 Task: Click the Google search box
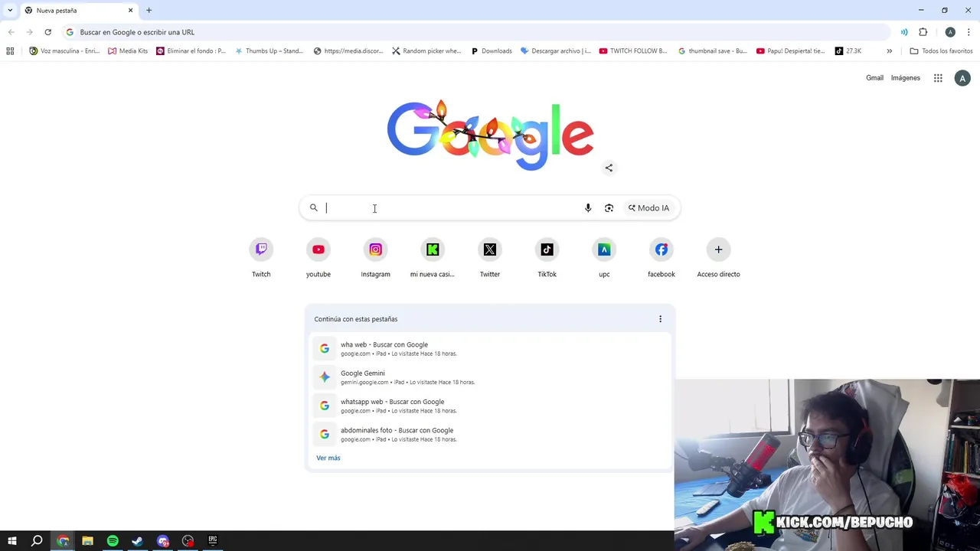[490, 208]
